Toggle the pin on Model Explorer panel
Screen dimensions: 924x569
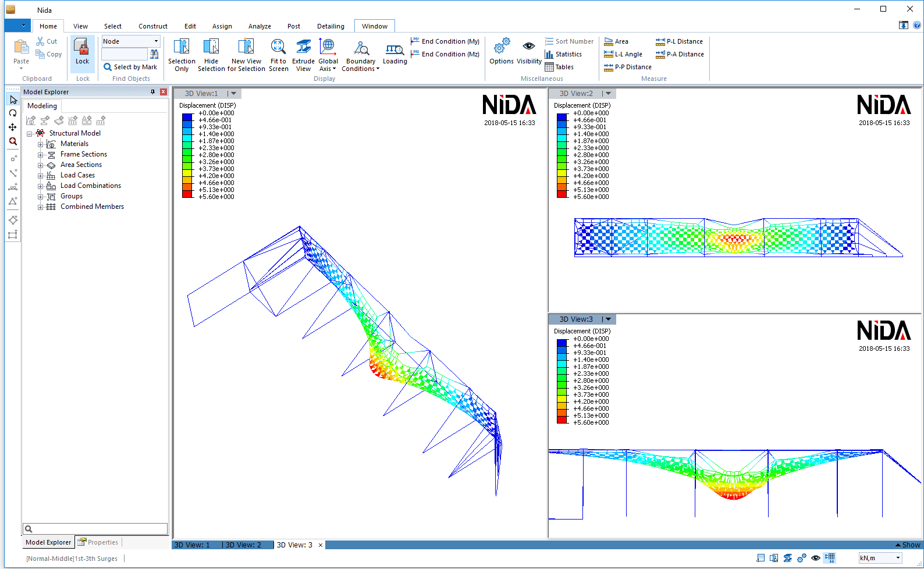153,92
